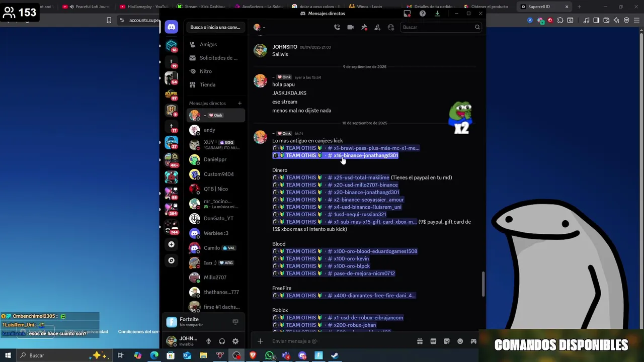This screenshot has height=362, width=644.
Task: Show the user profile panel icon
Action: pyautogui.click(x=391, y=27)
